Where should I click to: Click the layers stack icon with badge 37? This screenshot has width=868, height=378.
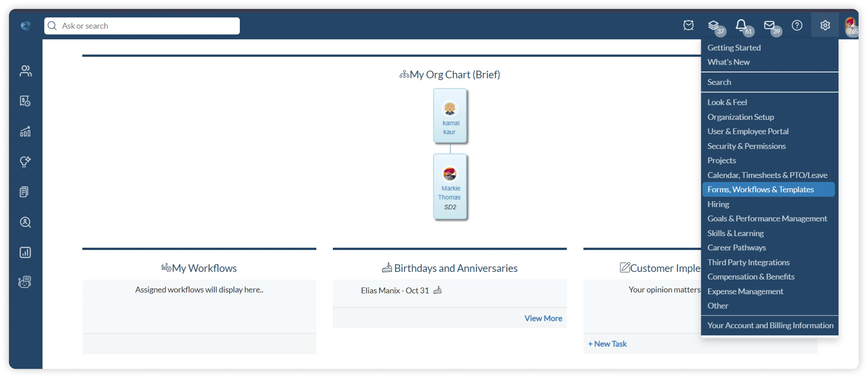click(713, 25)
